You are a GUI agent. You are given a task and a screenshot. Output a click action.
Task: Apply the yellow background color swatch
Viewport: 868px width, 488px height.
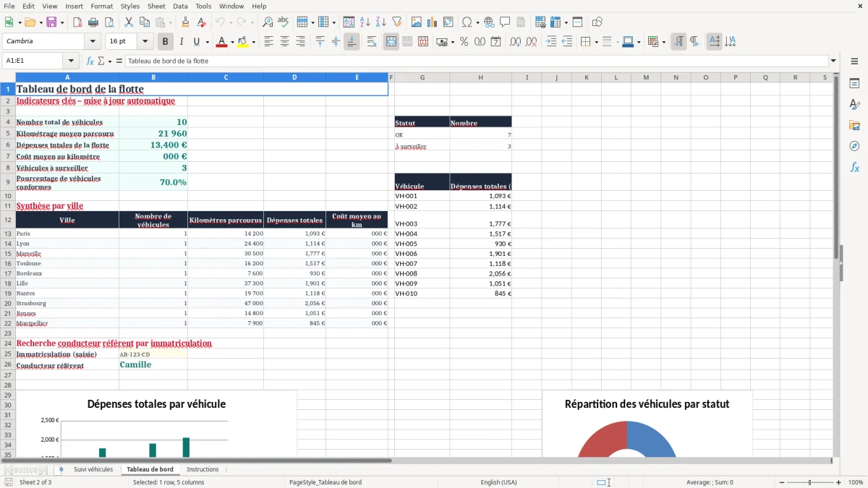click(x=243, y=42)
